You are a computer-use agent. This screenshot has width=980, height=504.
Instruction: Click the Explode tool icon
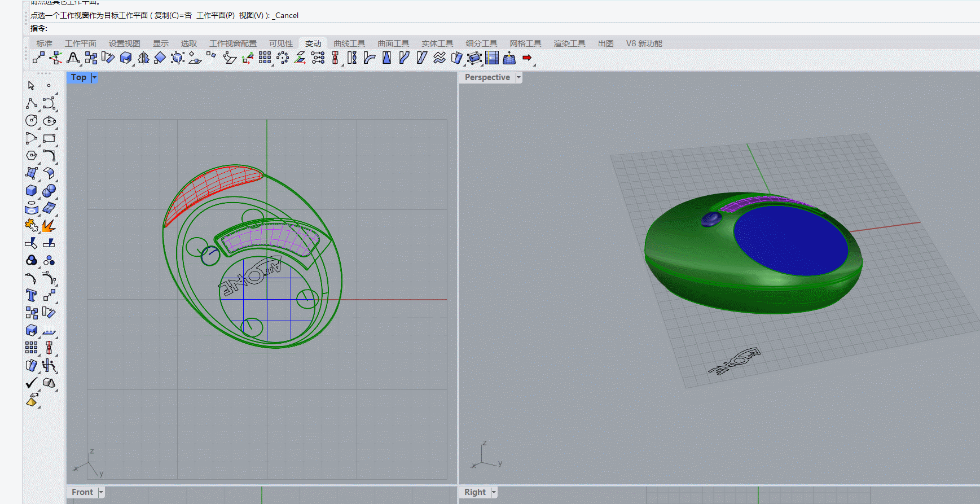[x=49, y=226]
